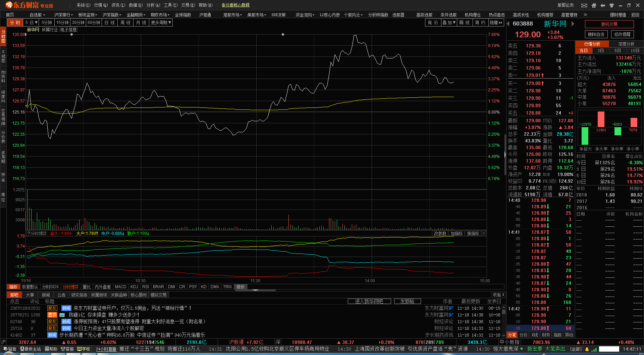Click the 发新帖 button
This screenshot has height=355, width=644.
pyautogui.click(x=407, y=301)
